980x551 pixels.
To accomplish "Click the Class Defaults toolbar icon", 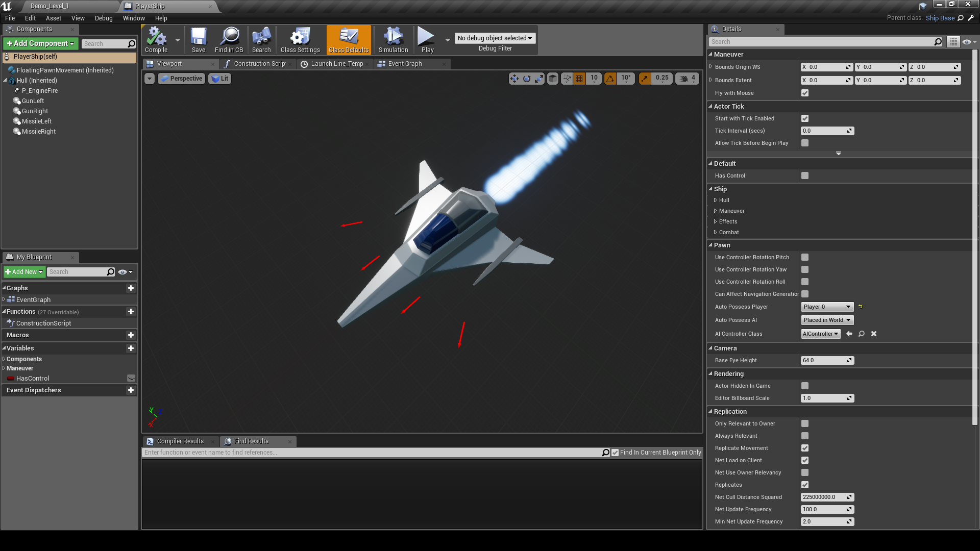I will point(349,40).
